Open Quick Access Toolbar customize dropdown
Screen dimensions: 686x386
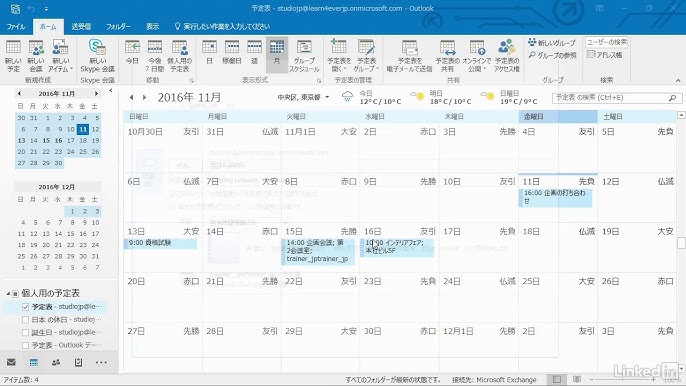coord(46,8)
